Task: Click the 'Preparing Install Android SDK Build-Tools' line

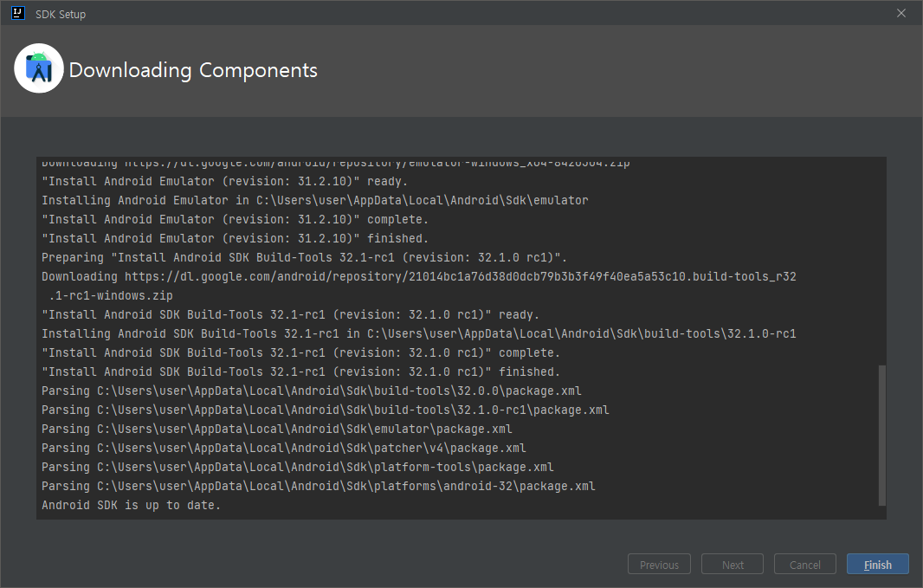Action: click(x=304, y=257)
